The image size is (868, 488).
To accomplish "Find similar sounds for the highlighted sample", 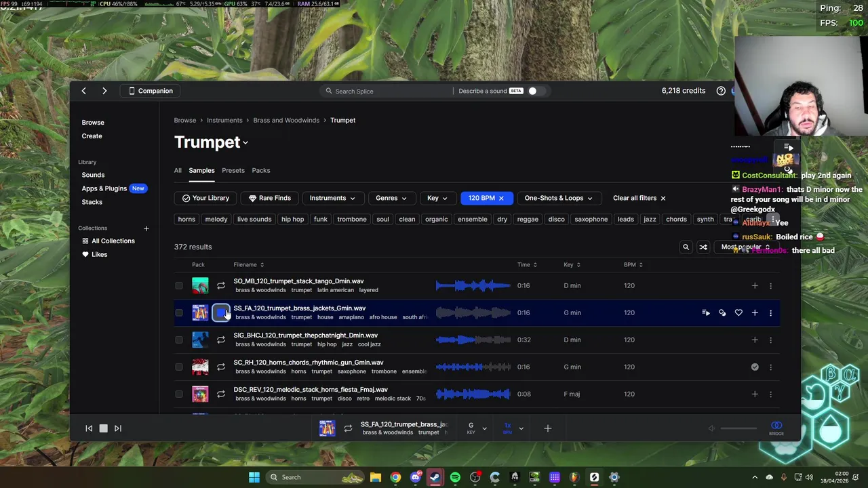I will [722, 312].
